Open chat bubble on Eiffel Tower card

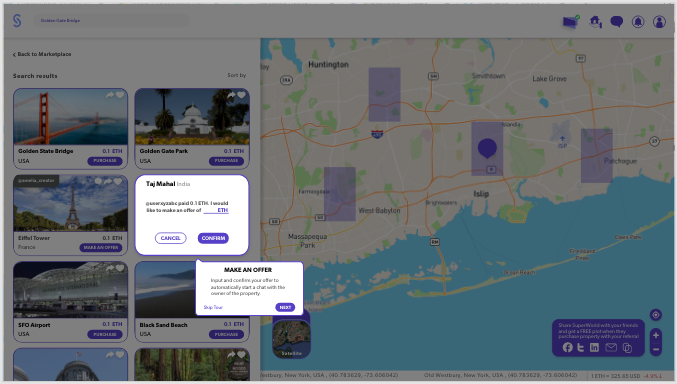(98, 181)
